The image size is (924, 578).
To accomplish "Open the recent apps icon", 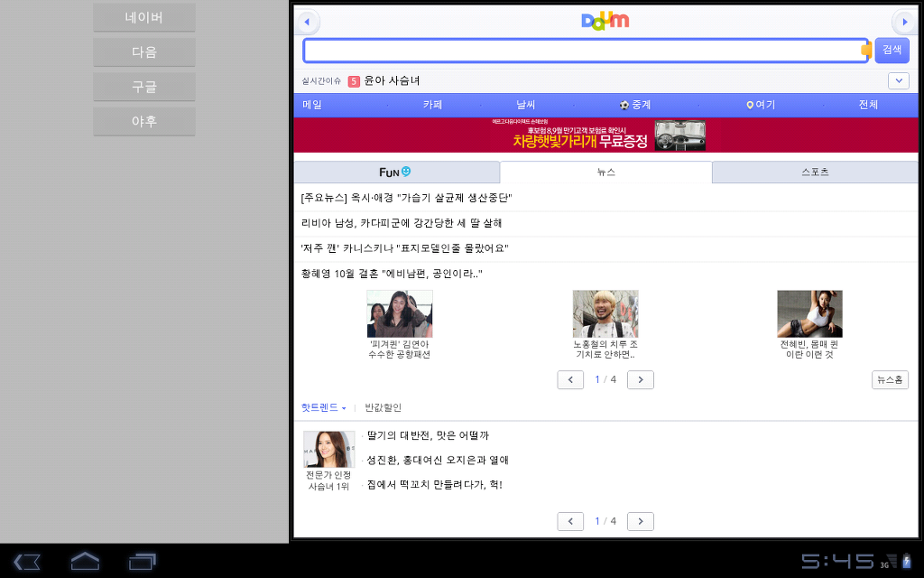I will click(x=142, y=561).
